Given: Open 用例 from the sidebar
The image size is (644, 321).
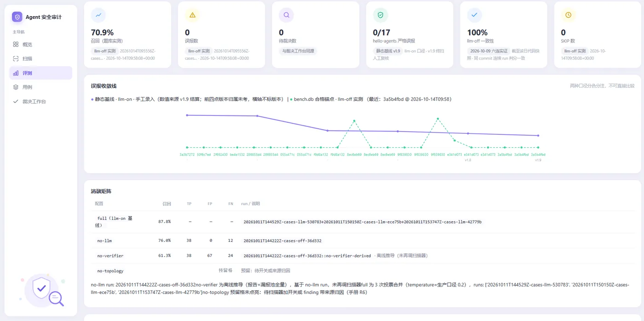Looking at the screenshot, I should coord(40,87).
